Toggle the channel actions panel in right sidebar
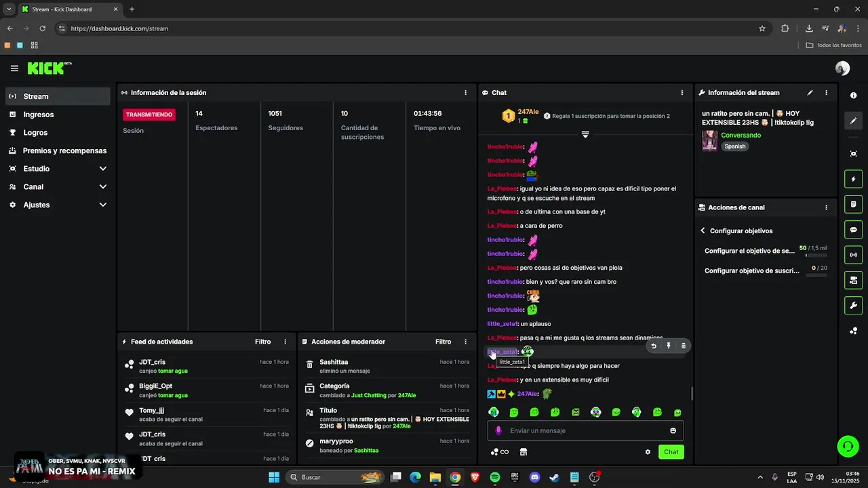Image resolution: width=868 pixels, height=488 pixels. tap(853, 280)
